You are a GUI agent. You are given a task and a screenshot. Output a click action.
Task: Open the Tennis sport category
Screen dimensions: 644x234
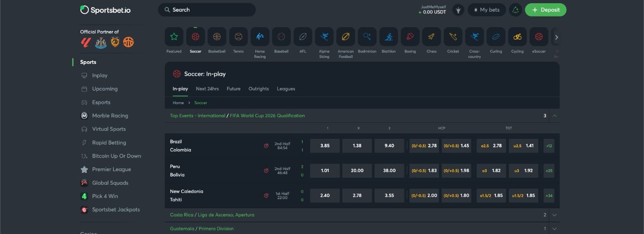point(238,37)
